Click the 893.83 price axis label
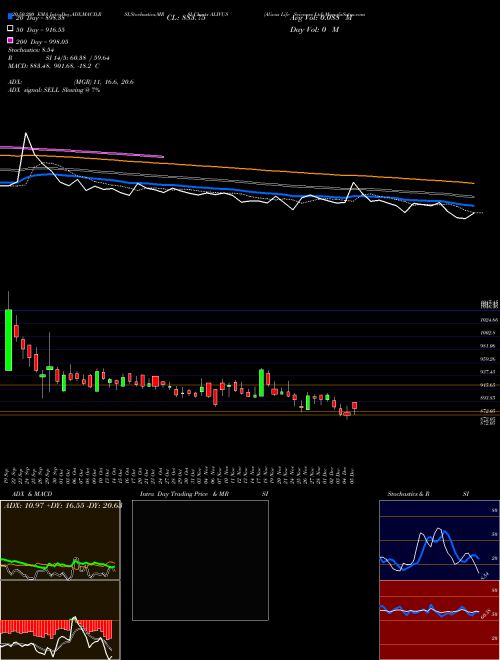Screen dimensions: 500x660 489,398
